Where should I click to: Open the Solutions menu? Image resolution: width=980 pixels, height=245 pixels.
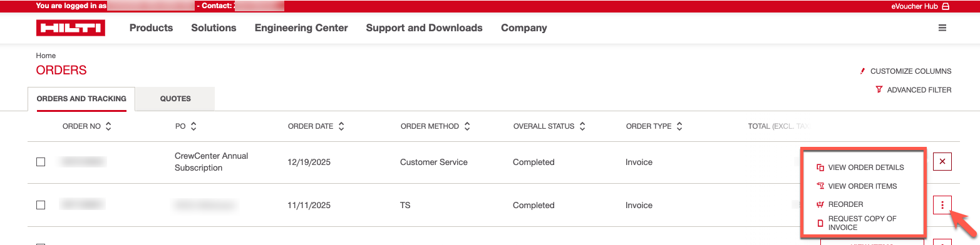click(214, 28)
